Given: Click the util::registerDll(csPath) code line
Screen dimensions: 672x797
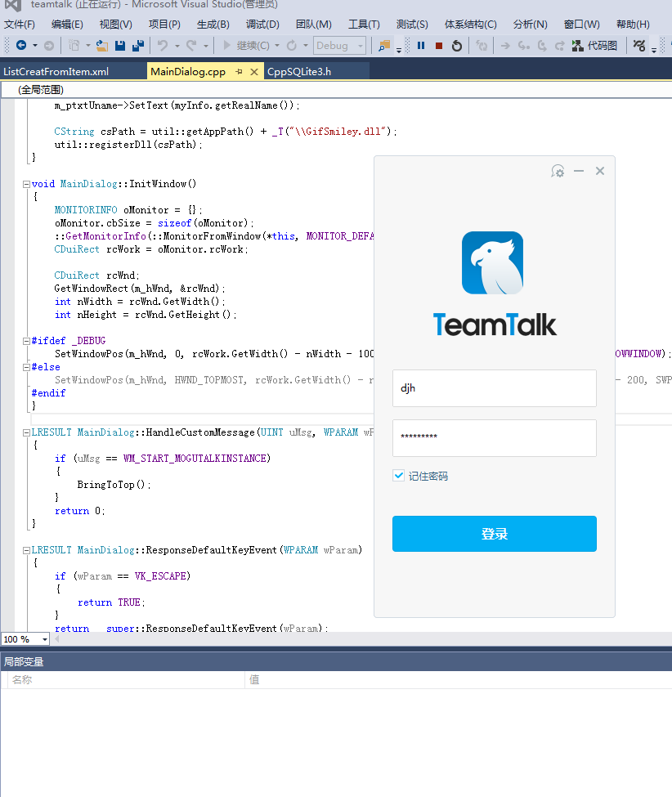Looking at the screenshot, I should click(128, 145).
